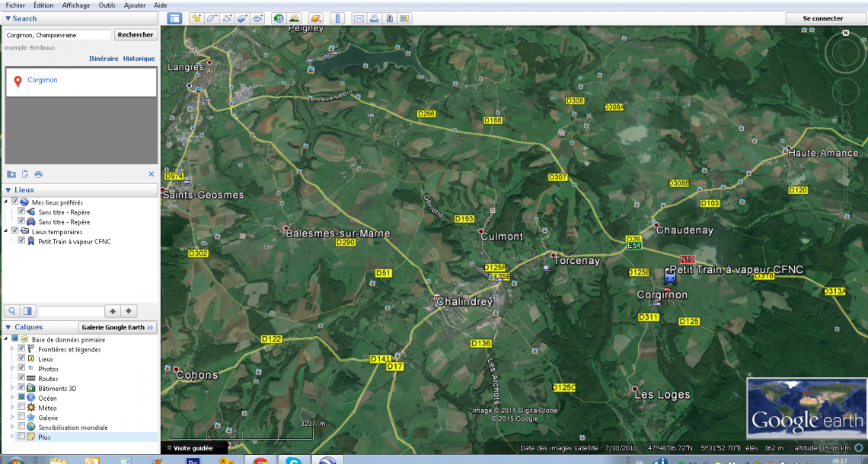Select the add path tool

click(226, 18)
